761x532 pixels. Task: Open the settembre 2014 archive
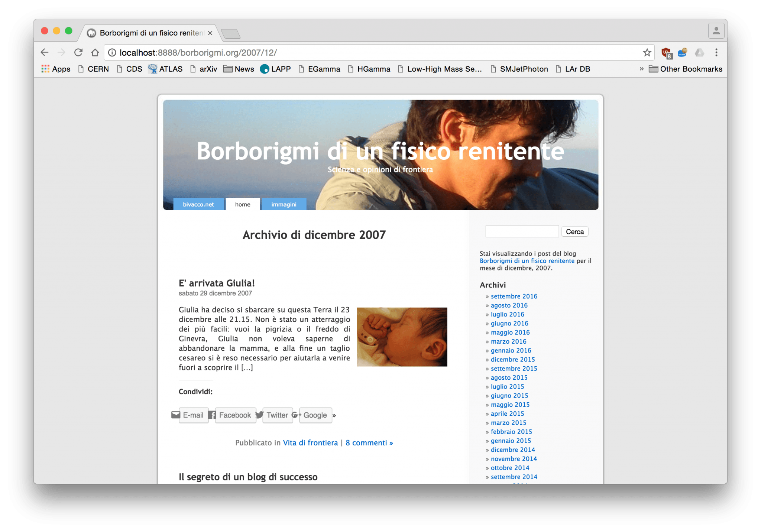[514, 477]
